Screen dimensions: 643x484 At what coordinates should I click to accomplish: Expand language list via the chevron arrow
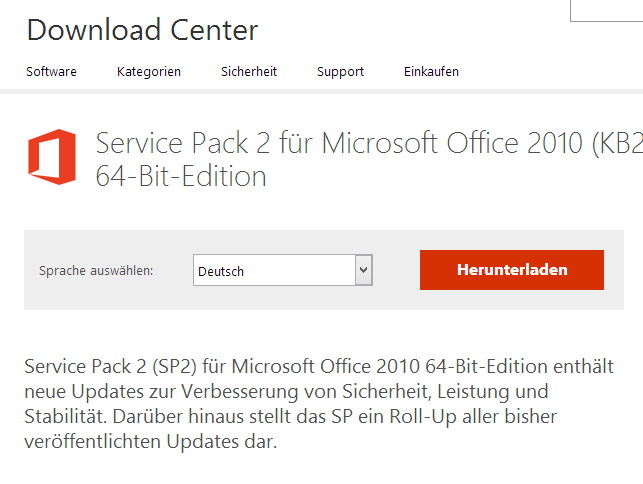tap(364, 270)
